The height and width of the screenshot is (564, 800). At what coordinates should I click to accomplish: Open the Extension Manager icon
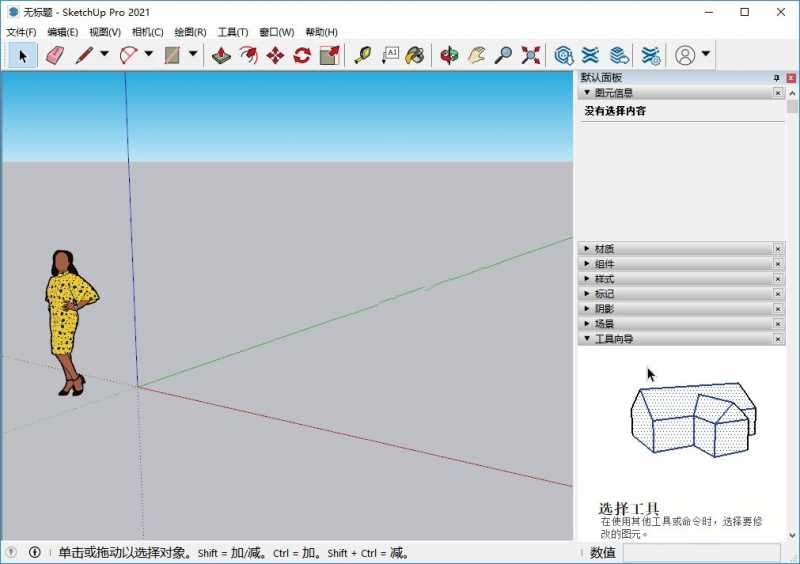[x=651, y=55]
